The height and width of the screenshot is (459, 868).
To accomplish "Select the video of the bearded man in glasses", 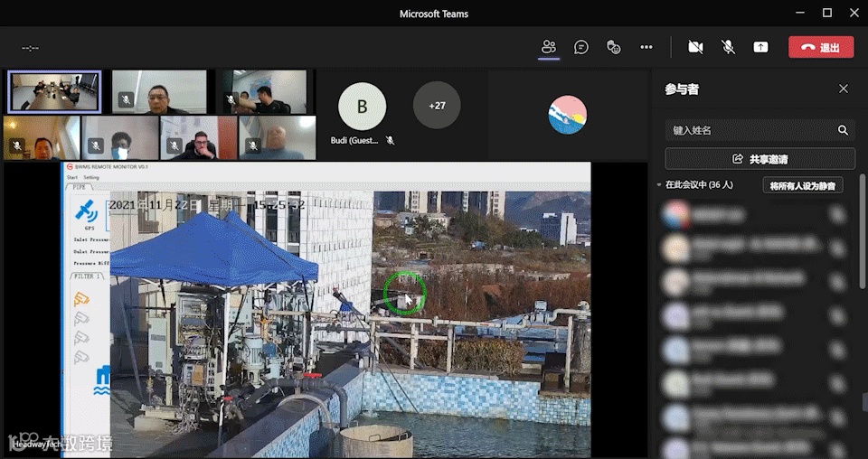I will point(199,137).
